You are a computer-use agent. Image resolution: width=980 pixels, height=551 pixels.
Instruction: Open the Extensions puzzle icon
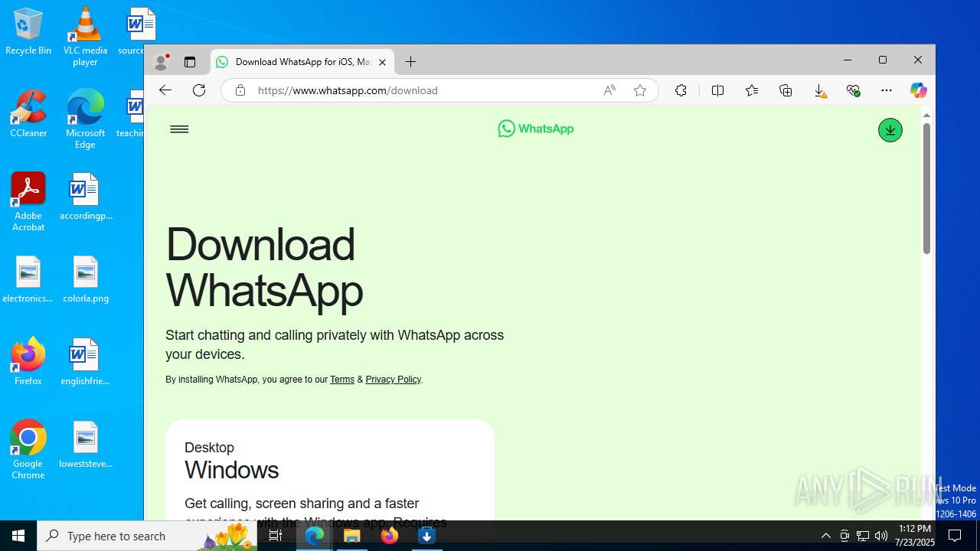[x=681, y=90]
